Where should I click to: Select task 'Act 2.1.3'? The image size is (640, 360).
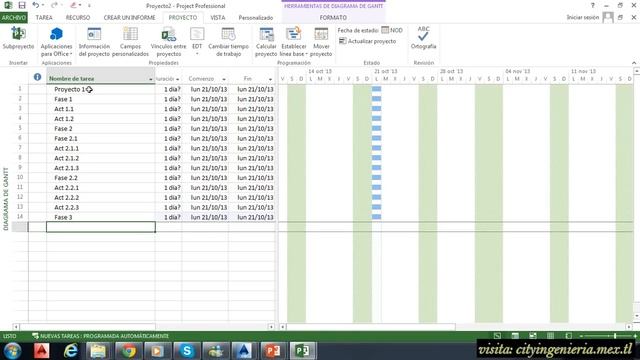tap(67, 168)
